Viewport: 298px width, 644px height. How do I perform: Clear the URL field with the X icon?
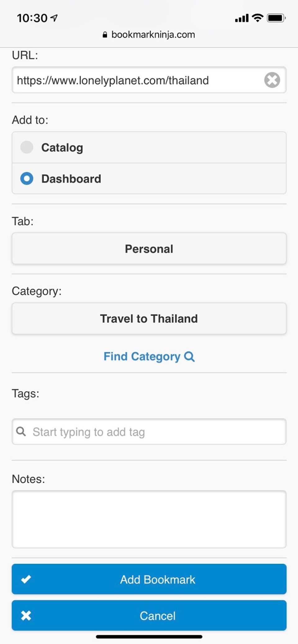pos(272,80)
